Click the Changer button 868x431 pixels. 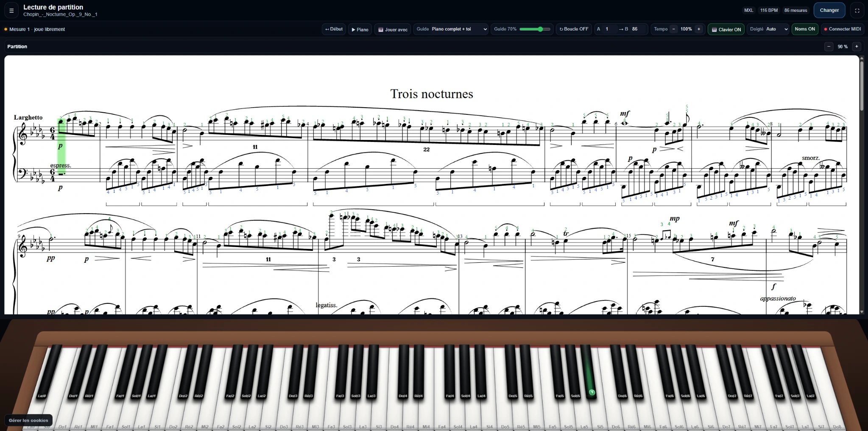click(x=829, y=10)
